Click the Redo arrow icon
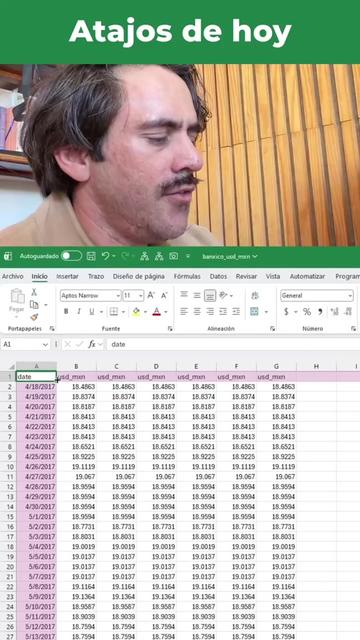 coord(125,256)
